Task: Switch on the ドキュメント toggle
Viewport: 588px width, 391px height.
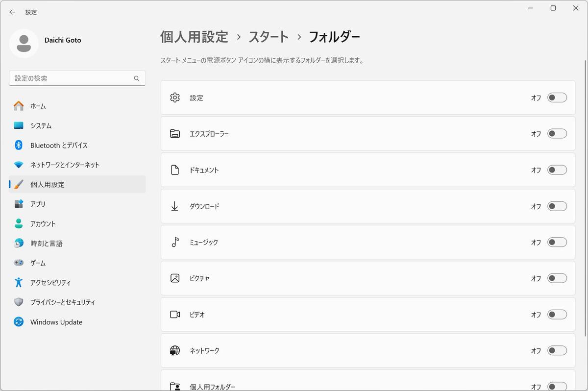Action: pos(557,170)
